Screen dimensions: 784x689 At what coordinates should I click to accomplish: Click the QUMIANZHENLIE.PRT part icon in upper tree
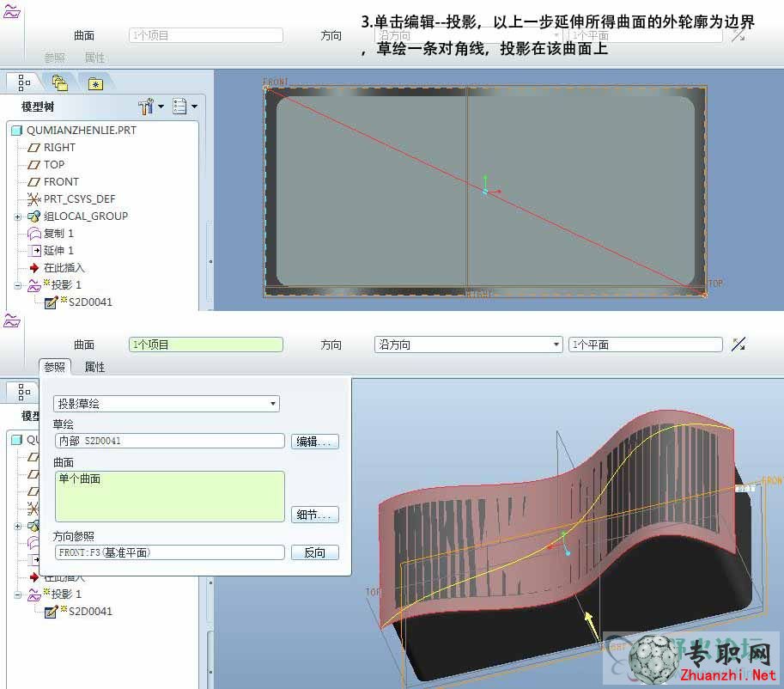click(17, 131)
